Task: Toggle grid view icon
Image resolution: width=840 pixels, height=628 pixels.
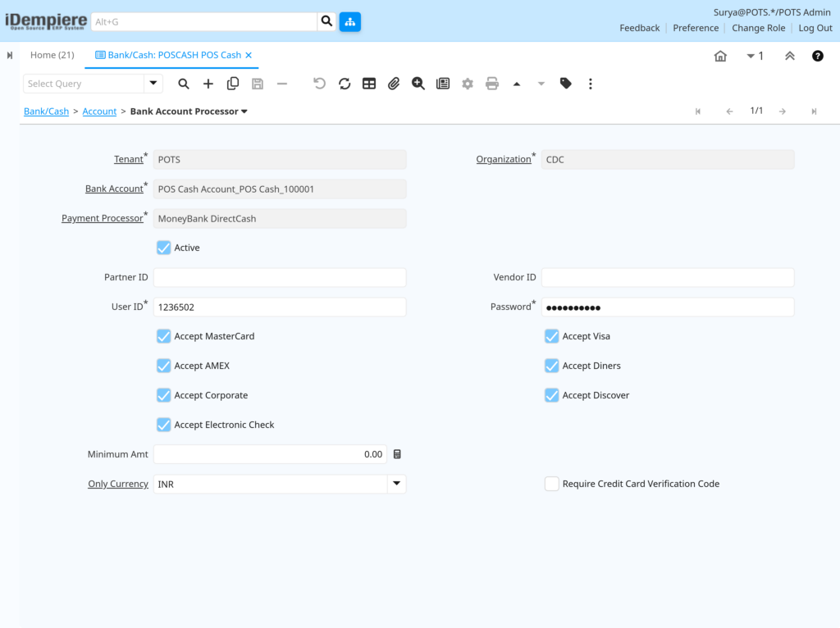Action: [x=369, y=84]
